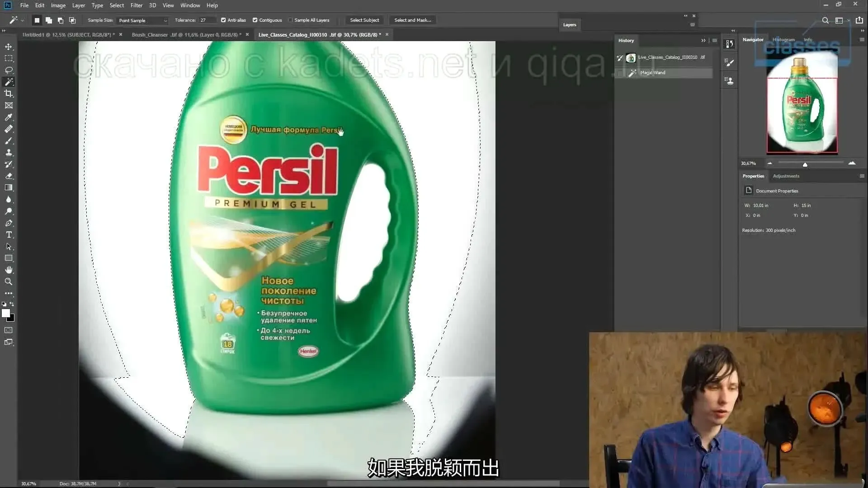Open the Edit Toolbar three-dots menu
Viewport: 868px width, 488px height.
[x=9, y=293]
